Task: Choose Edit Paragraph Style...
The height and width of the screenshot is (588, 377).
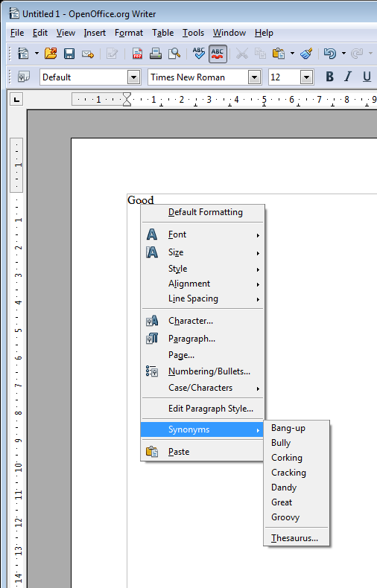Action: (x=203, y=409)
